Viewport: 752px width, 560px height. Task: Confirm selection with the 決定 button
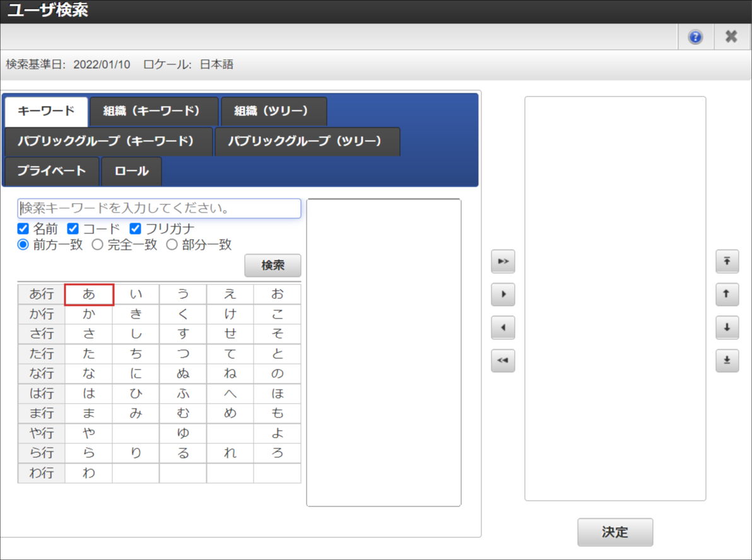coord(614,532)
